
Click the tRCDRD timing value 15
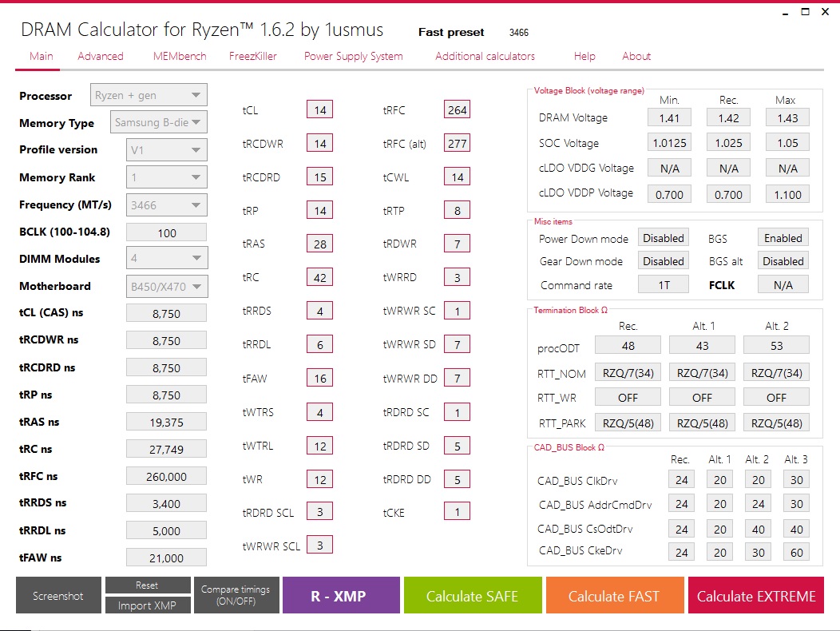click(320, 177)
